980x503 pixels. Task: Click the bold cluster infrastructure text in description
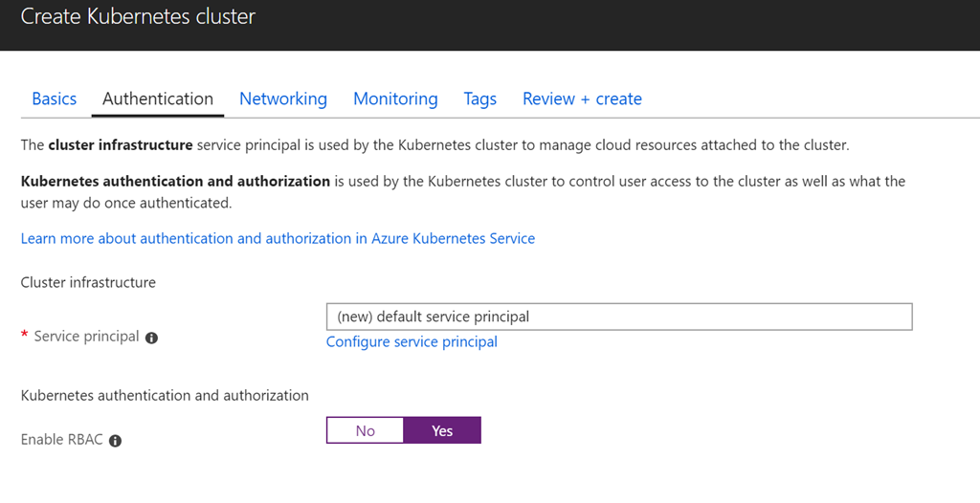tap(120, 145)
